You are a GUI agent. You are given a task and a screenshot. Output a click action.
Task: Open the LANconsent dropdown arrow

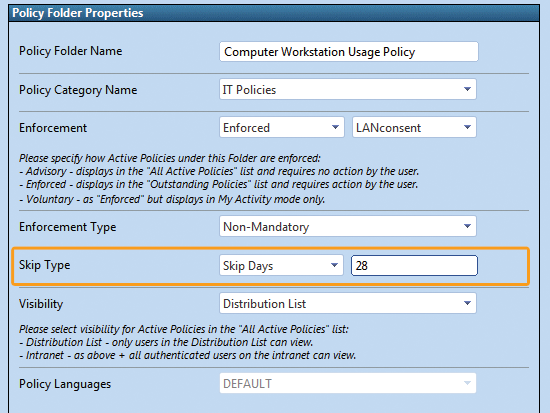pos(467,127)
